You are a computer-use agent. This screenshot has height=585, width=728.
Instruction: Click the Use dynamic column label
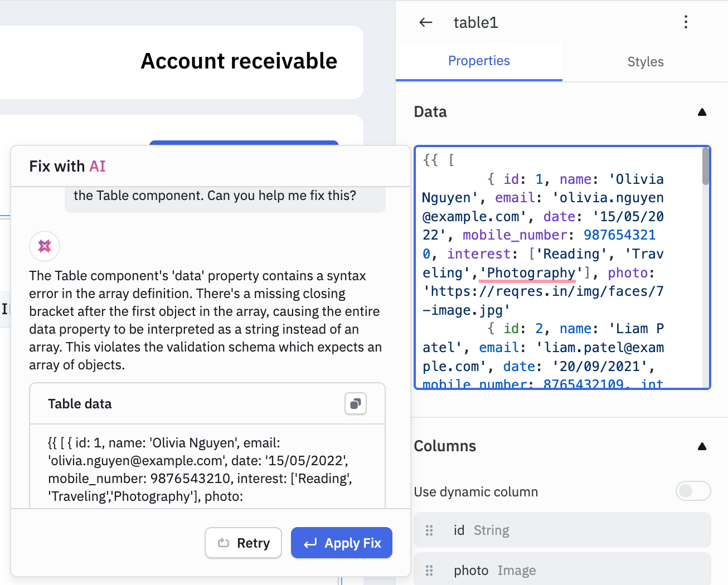tap(476, 492)
